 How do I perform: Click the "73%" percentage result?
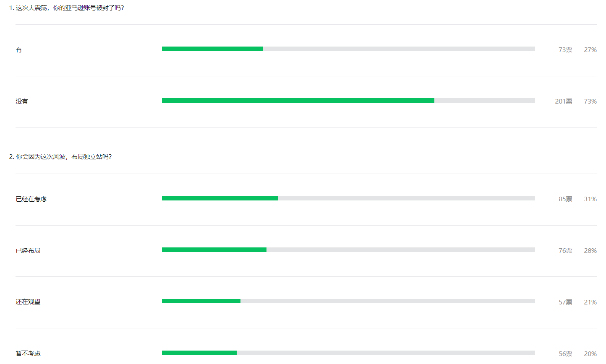[590, 101]
